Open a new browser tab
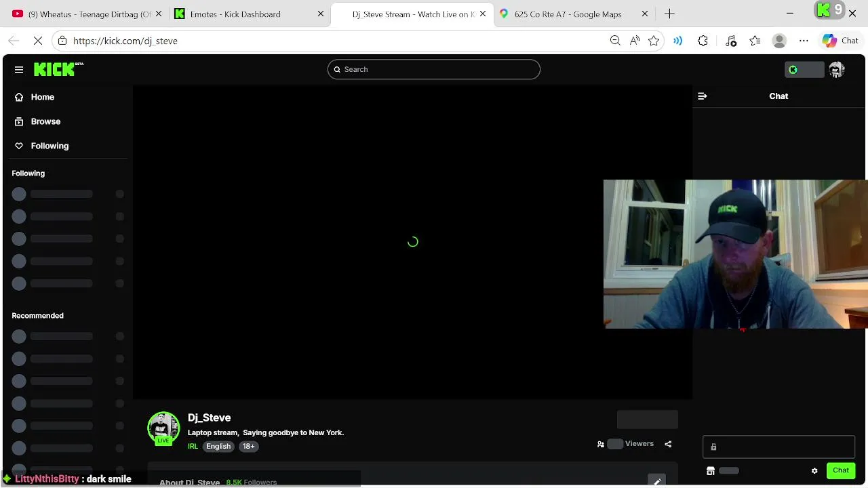 point(669,14)
